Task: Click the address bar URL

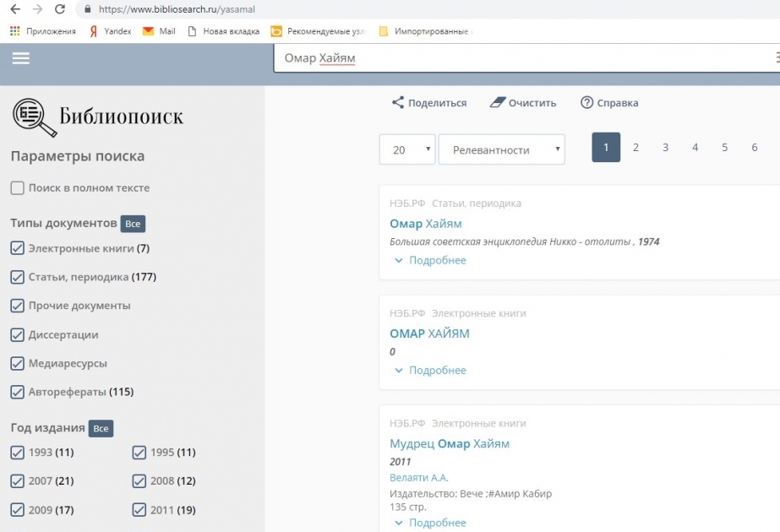Action: click(x=177, y=9)
